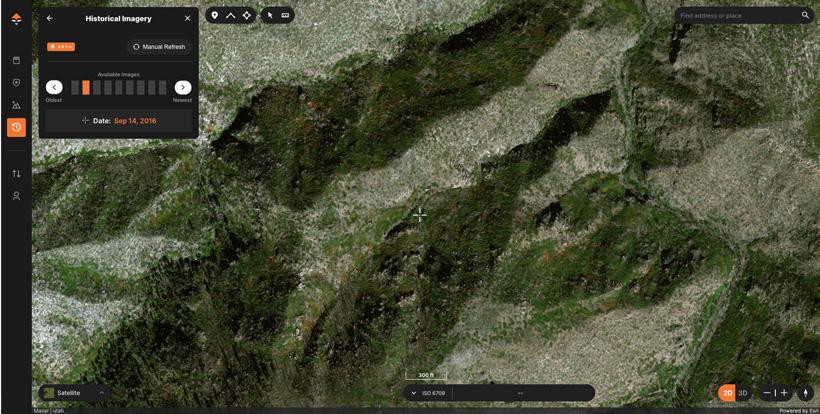Click the Find address or place field
Viewport: 820px width, 414px height.
(736, 16)
